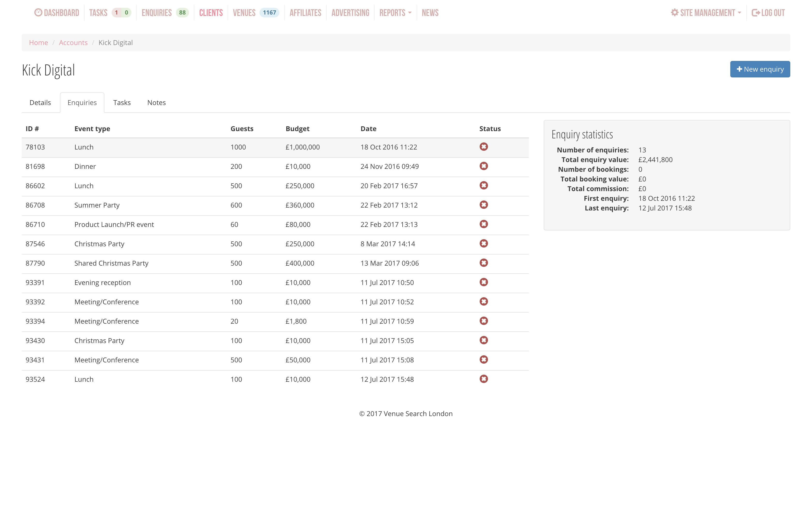This screenshot has width=812, height=508.
Task: Click the Guests column header
Action: (242, 129)
